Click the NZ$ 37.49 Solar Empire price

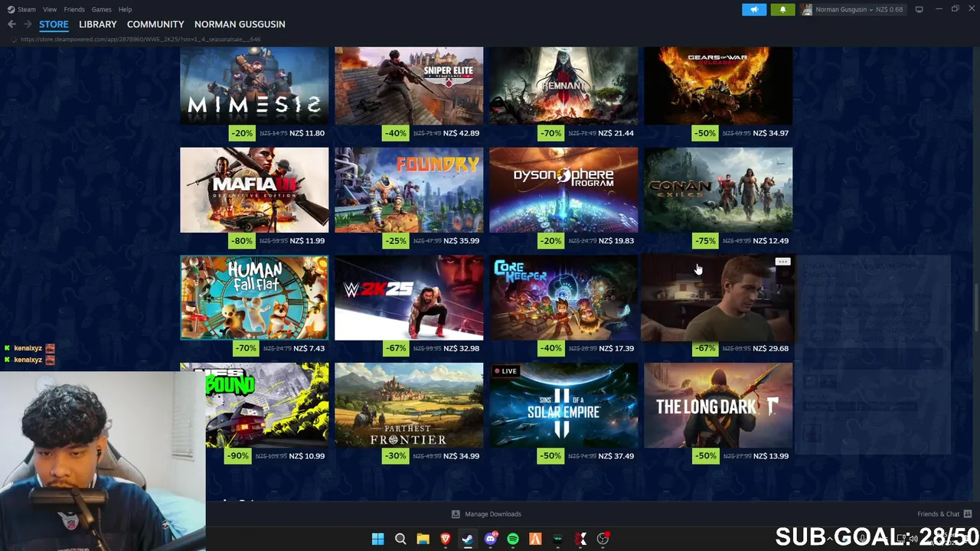(x=616, y=456)
